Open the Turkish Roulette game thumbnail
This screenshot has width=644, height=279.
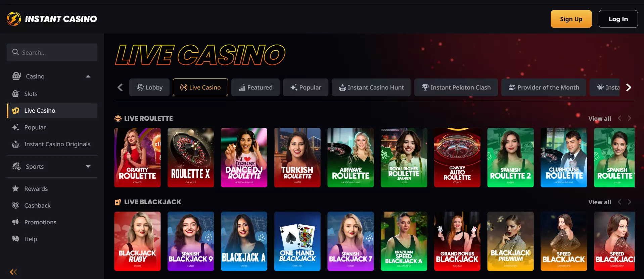coord(297,157)
